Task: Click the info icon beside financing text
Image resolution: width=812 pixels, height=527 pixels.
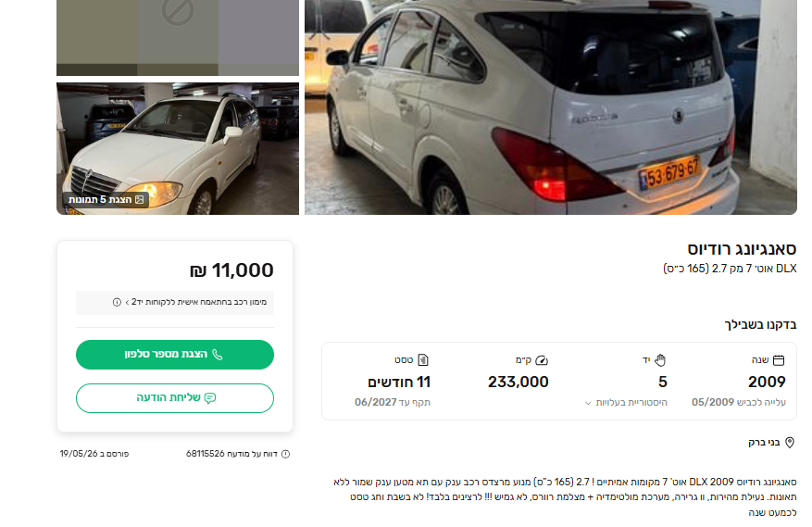Action: coord(117,302)
